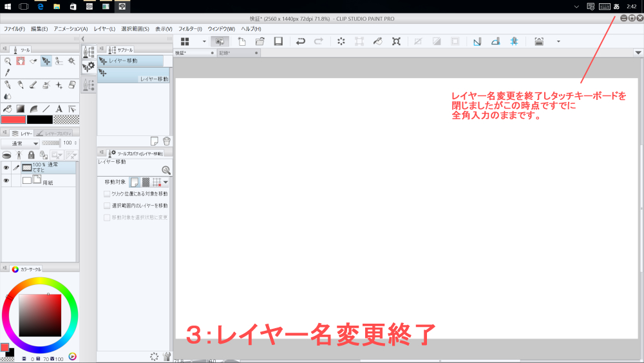
Task: Select the hand move tool
Action: coord(20,61)
